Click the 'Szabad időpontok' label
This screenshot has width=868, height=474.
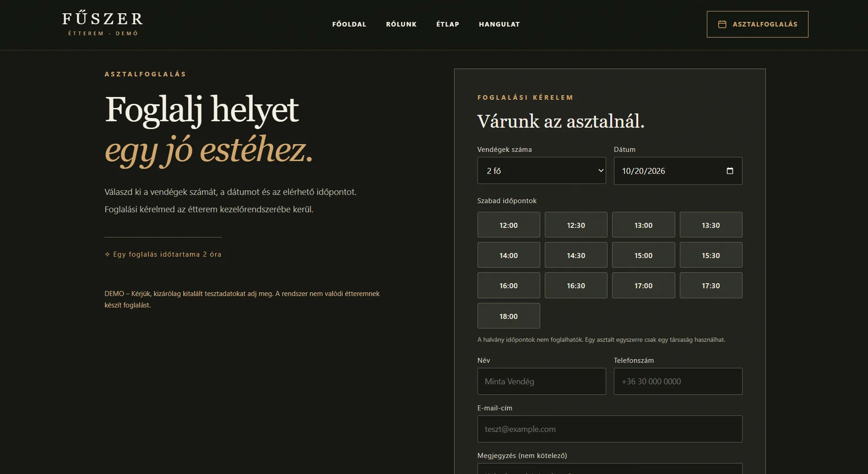coord(507,201)
